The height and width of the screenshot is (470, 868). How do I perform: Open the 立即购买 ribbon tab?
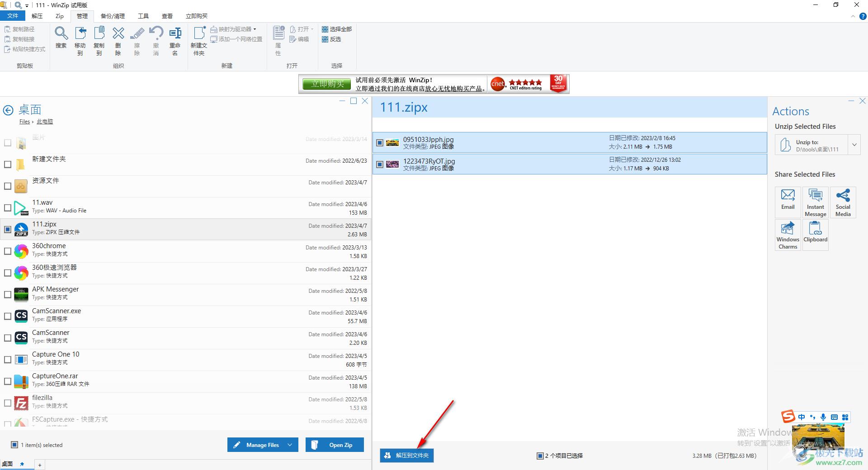[197, 16]
